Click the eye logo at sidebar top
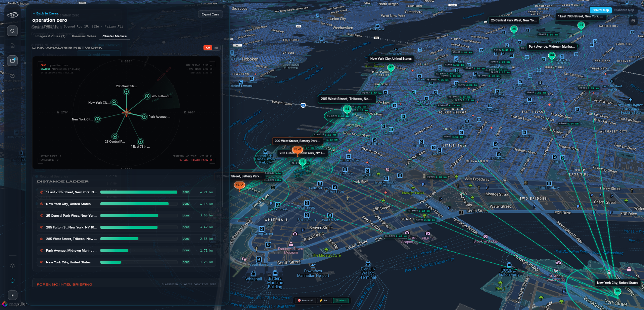Viewport: 644px width, 310px height. point(12,15)
